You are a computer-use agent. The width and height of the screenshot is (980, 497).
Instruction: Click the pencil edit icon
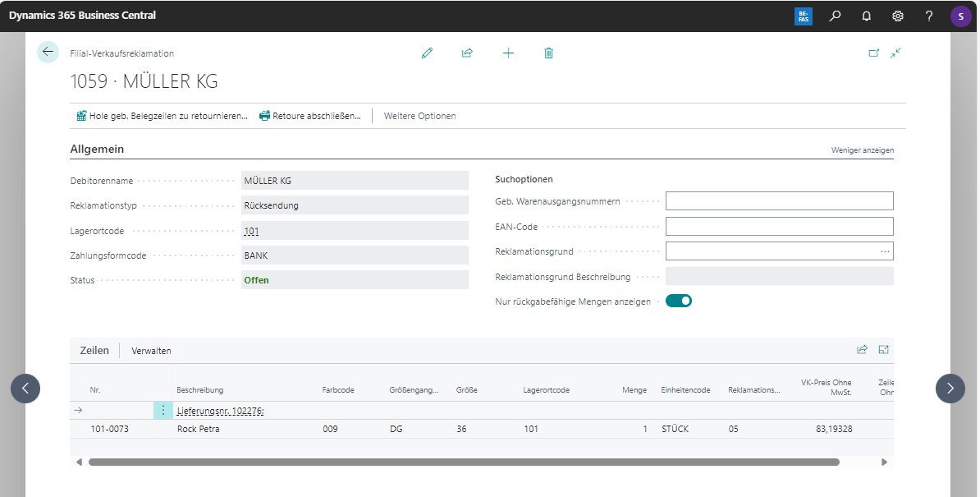tap(427, 53)
